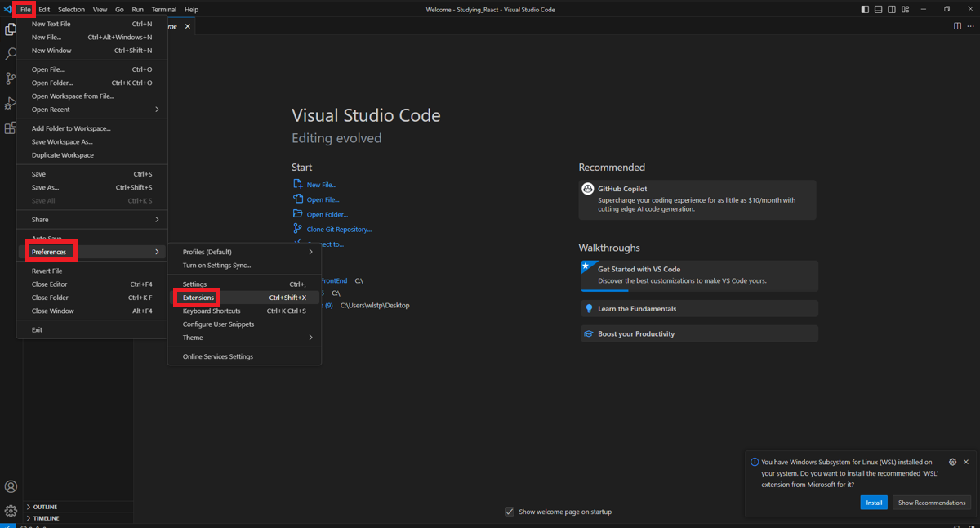The image size is (980, 528).
Task: Open Customize Layout icon in title bar
Action: pos(906,10)
